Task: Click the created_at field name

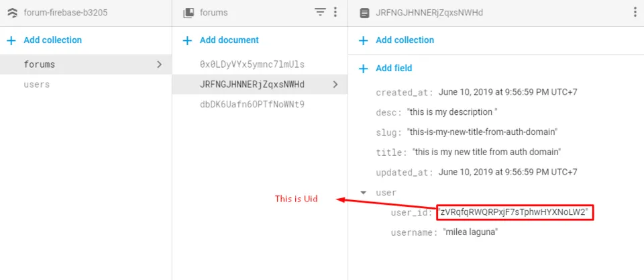Action: coord(404,93)
